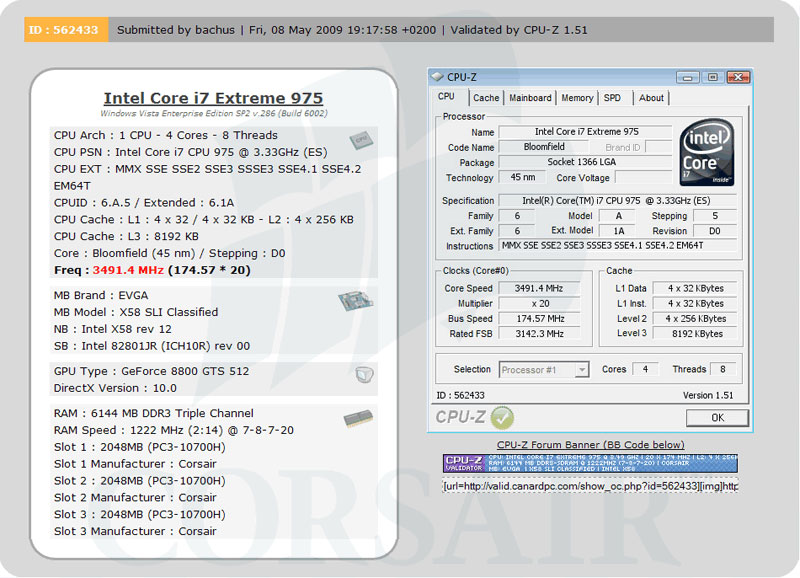Click the Submitted by bachus header text

pyautogui.click(x=176, y=30)
